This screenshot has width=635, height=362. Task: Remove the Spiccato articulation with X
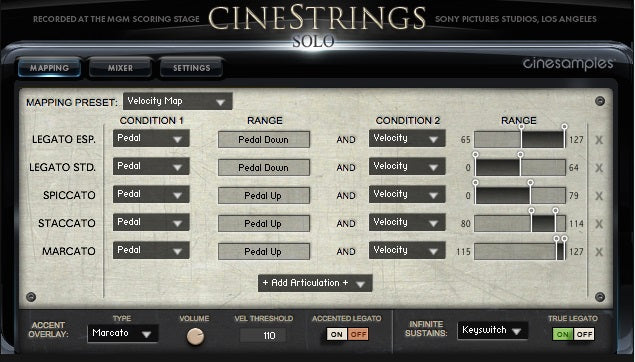pos(599,196)
